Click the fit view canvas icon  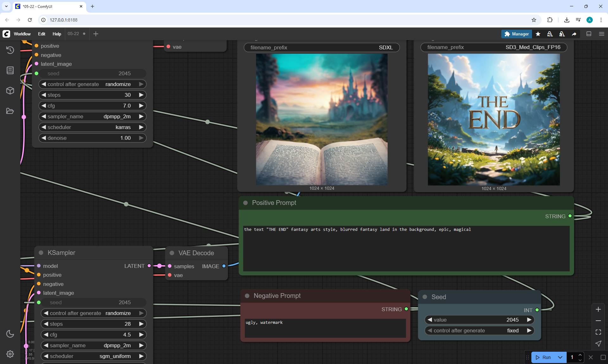click(598, 332)
